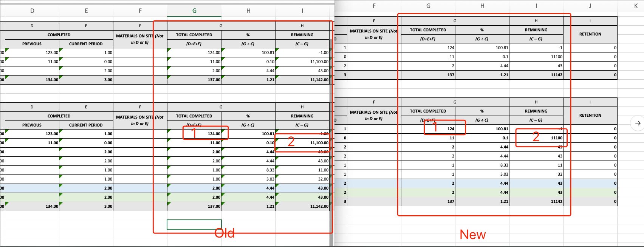The height and width of the screenshot is (247, 644).
Task: Click 11,142.00 total in left lower table
Action: (302, 206)
